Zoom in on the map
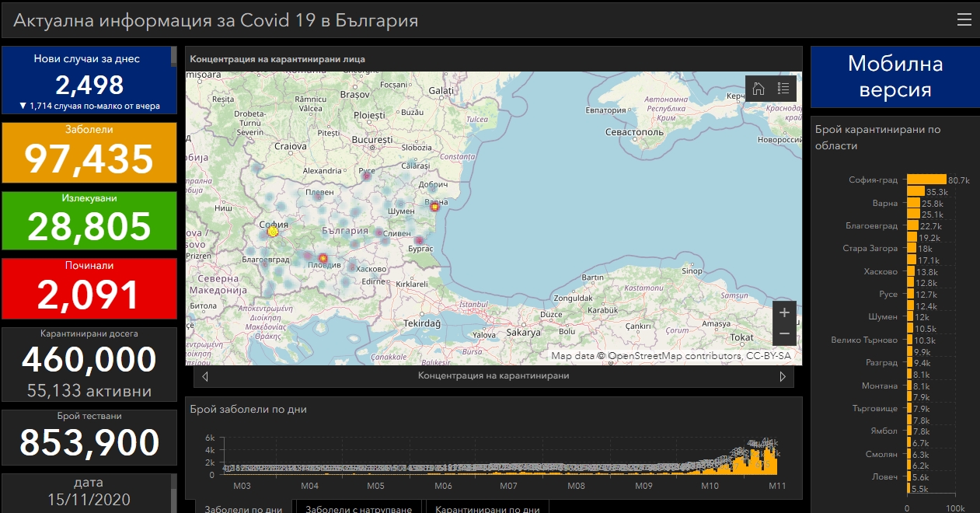 click(x=784, y=312)
